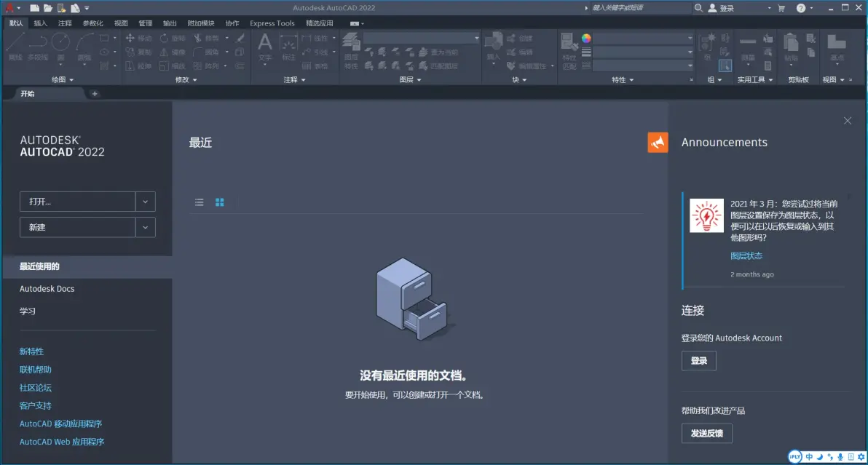The width and height of the screenshot is (868, 465).
Task: Click the New file icon in quick access toolbar
Action: point(34,8)
